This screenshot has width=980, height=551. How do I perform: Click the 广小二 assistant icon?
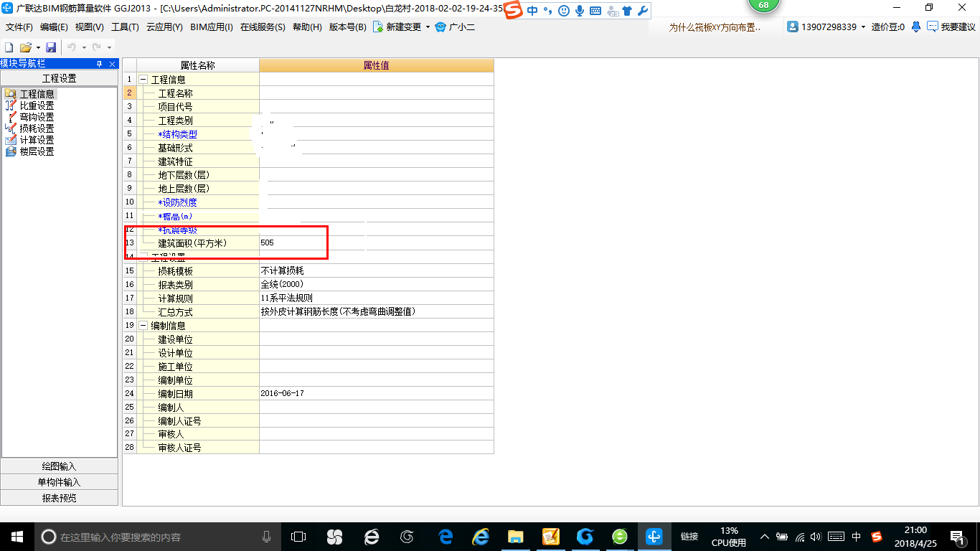tap(440, 27)
